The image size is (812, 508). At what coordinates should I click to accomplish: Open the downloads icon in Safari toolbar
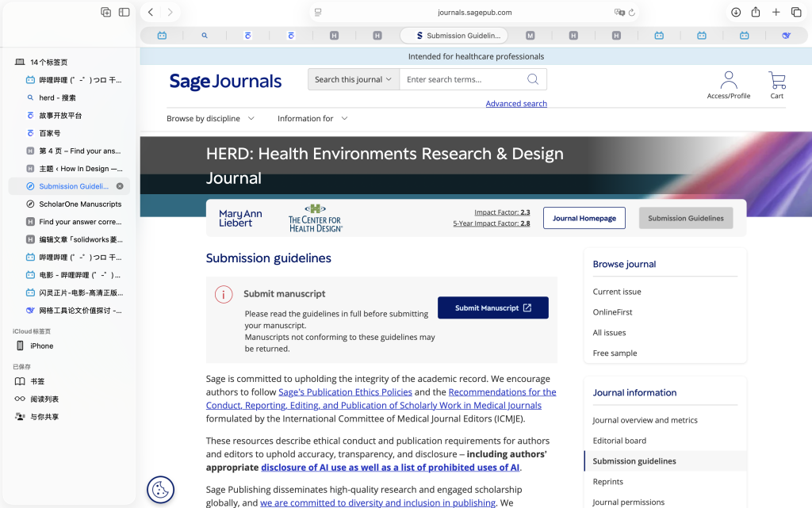pyautogui.click(x=736, y=12)
